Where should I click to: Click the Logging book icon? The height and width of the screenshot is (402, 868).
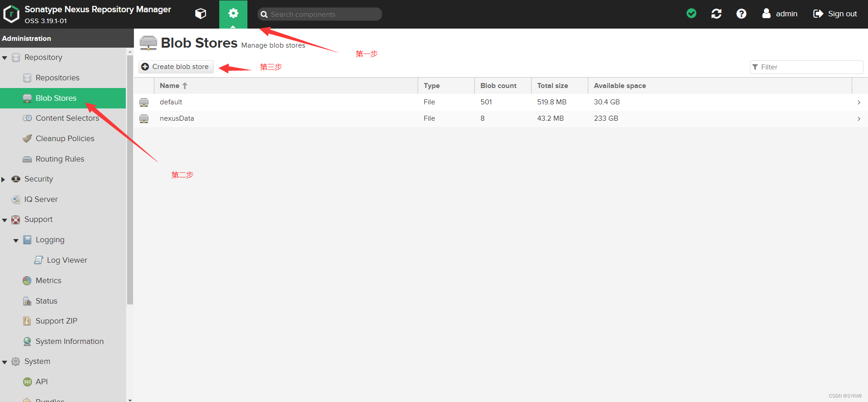27,240
